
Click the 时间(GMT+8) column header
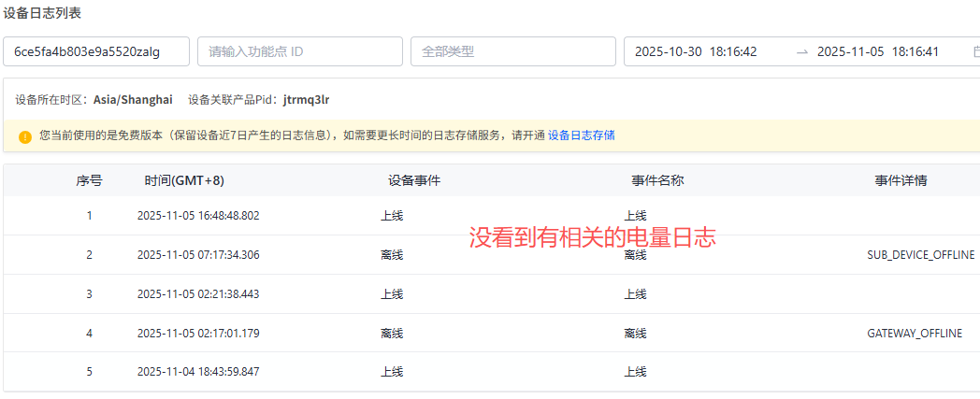184,180
